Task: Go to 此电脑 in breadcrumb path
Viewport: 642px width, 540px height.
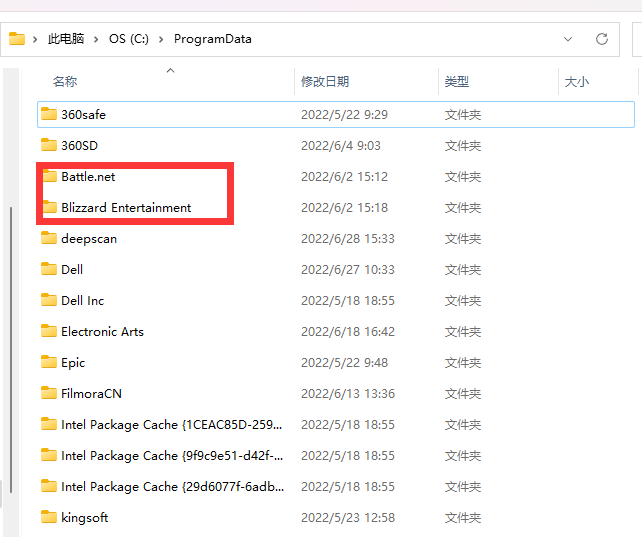Action: 66,39
